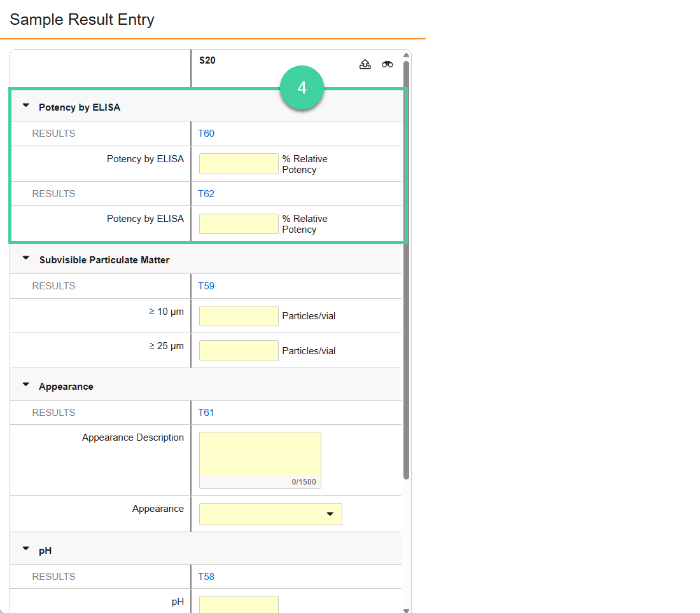This screenshot has width=700, height=613.
Task: Open the T62 results link
Action: [206, 193]
